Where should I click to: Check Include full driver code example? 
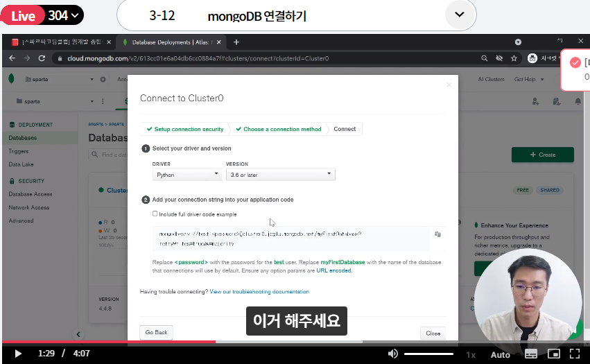pyautogui.click(x=155, y=214)
